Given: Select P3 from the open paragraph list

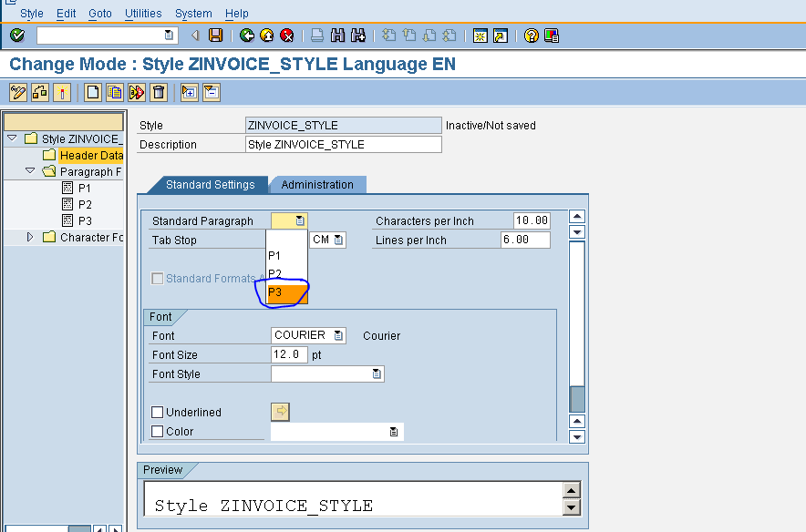Looking at the screenshot, I should 275,292.
